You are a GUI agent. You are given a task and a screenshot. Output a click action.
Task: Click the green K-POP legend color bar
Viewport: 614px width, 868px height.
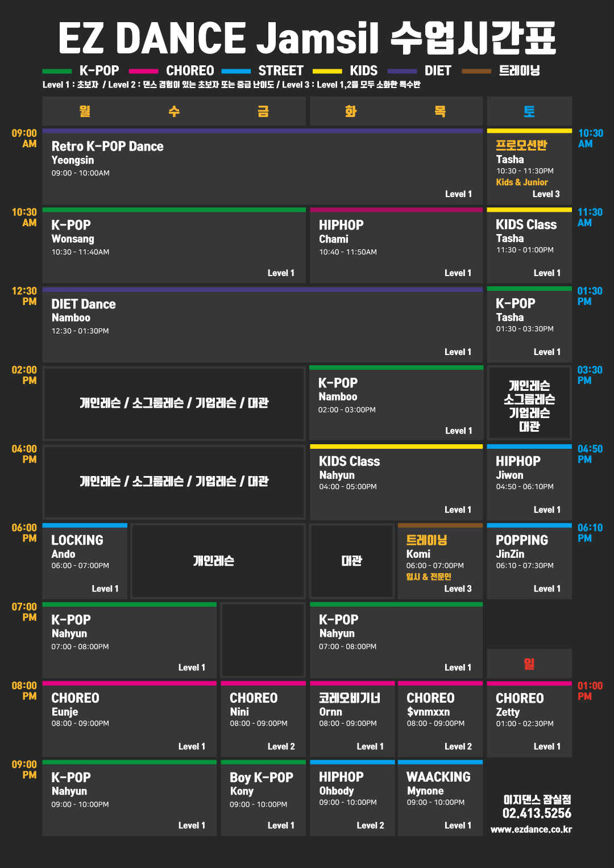(x=57, y=72)
